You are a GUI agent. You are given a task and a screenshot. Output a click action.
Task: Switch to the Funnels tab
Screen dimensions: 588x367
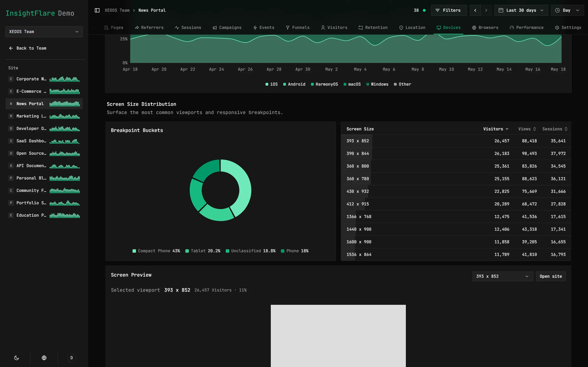pos(297,28)
